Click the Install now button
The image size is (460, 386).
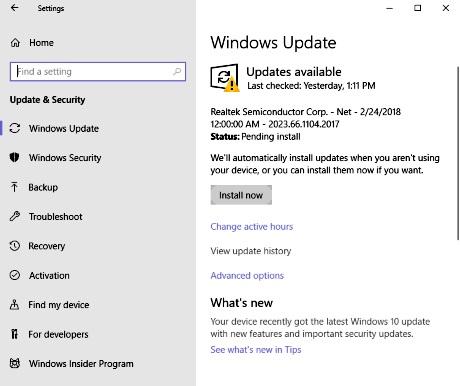tap(241, 195)
